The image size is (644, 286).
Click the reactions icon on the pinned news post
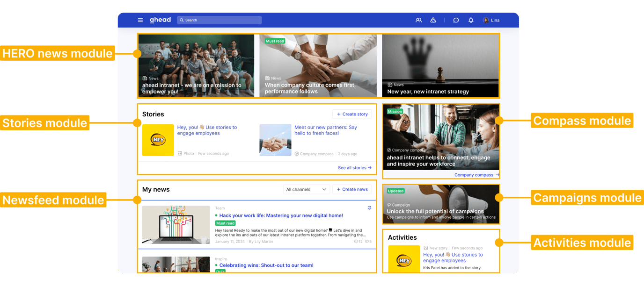click(357, 241)
